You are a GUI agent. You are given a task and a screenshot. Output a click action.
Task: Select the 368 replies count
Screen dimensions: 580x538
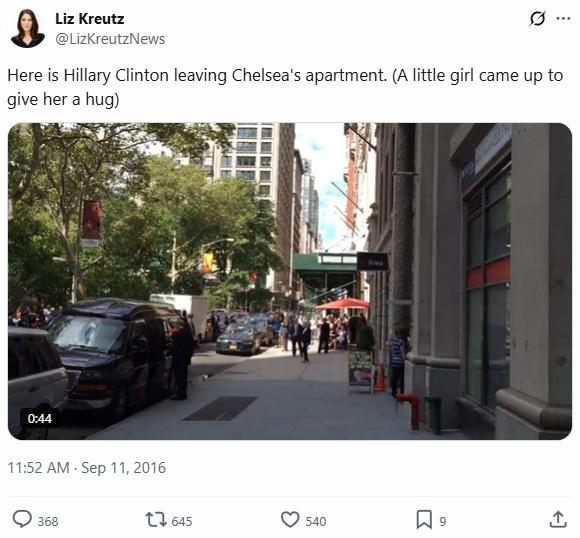48,521
